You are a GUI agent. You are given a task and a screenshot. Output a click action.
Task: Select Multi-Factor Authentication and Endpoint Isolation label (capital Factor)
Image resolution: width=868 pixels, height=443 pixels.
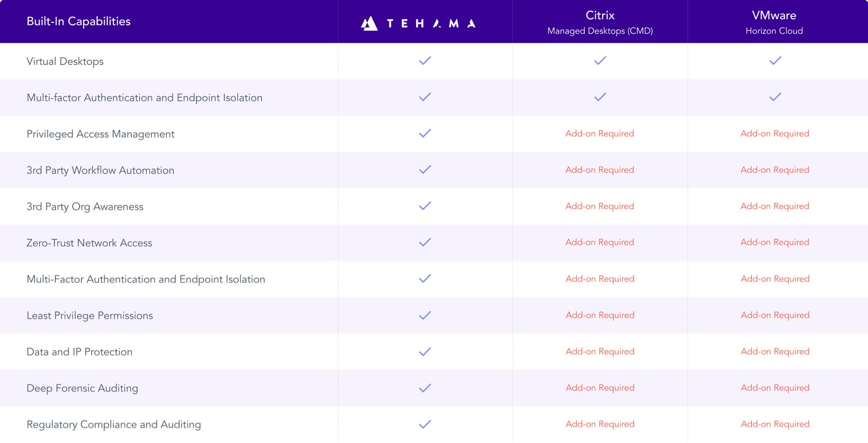(146, 279)
